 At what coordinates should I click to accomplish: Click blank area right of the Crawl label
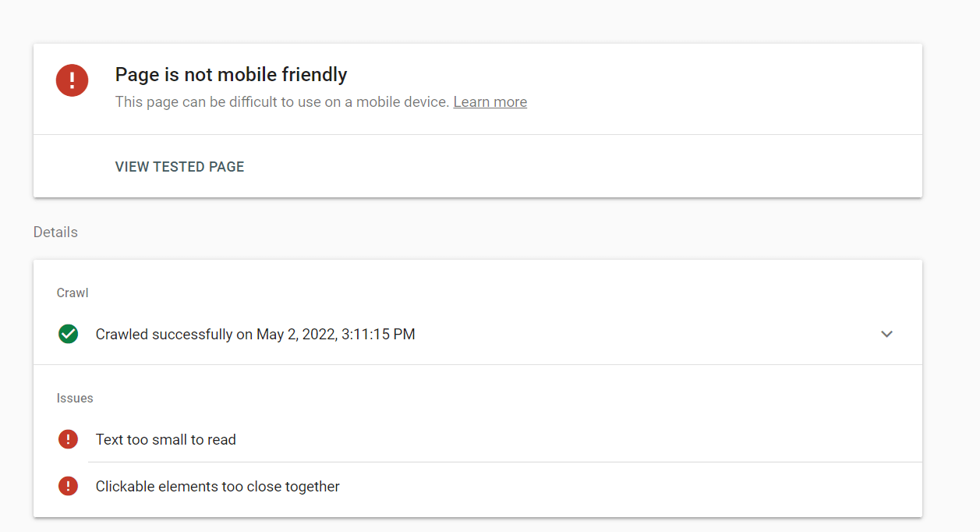click(507, 293)
